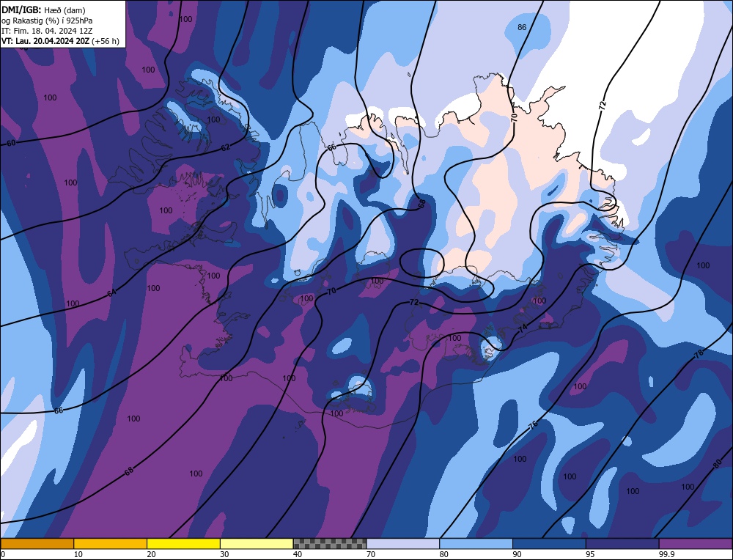Select the '10' colorbar tick label
The width and height of the screenshot is (733, 560).
click(78, 554)
